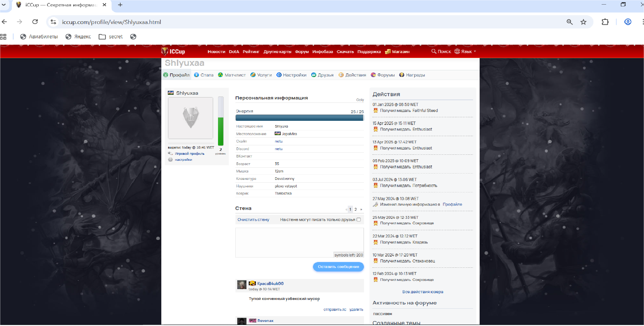Click the Энергия progress bar
This screenshot has width=644, height=326.
click(x=299, y=118)
